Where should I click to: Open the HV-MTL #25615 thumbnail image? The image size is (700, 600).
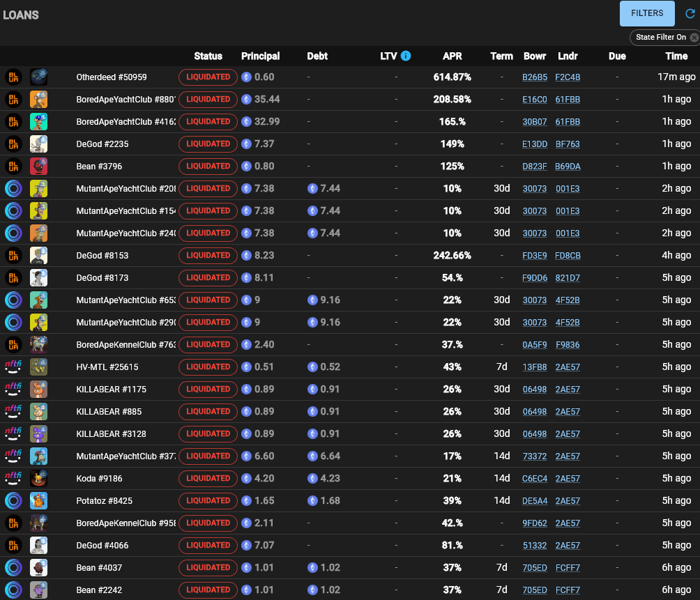(39, 367)
